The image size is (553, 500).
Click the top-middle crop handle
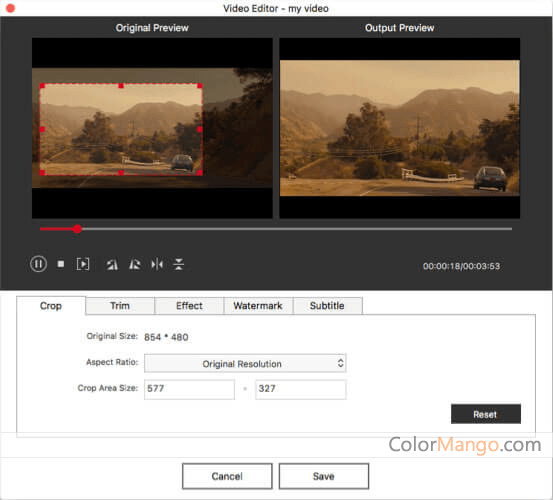121,86
